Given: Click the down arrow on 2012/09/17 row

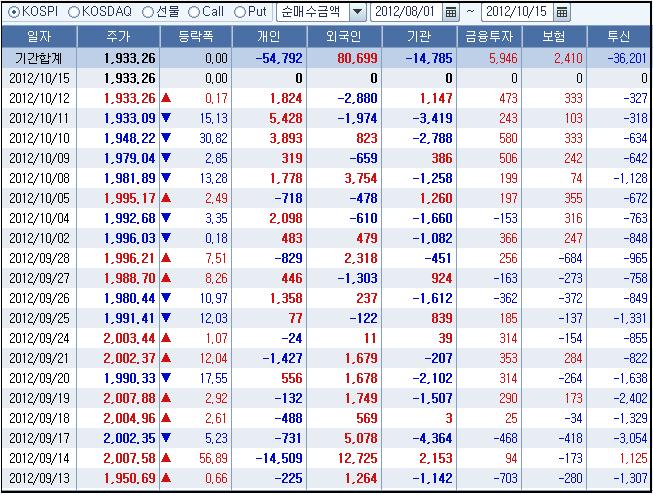Looking at the screenshot, I should click(x=166, y=438).
